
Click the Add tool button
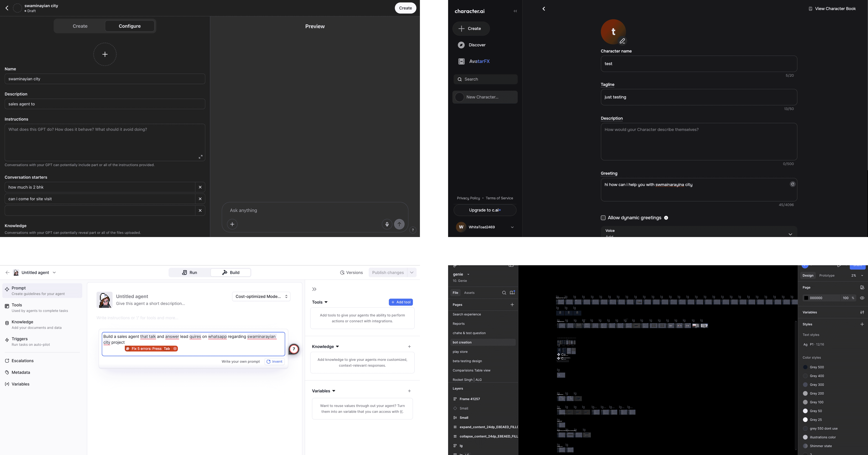(x=401, y=302)
